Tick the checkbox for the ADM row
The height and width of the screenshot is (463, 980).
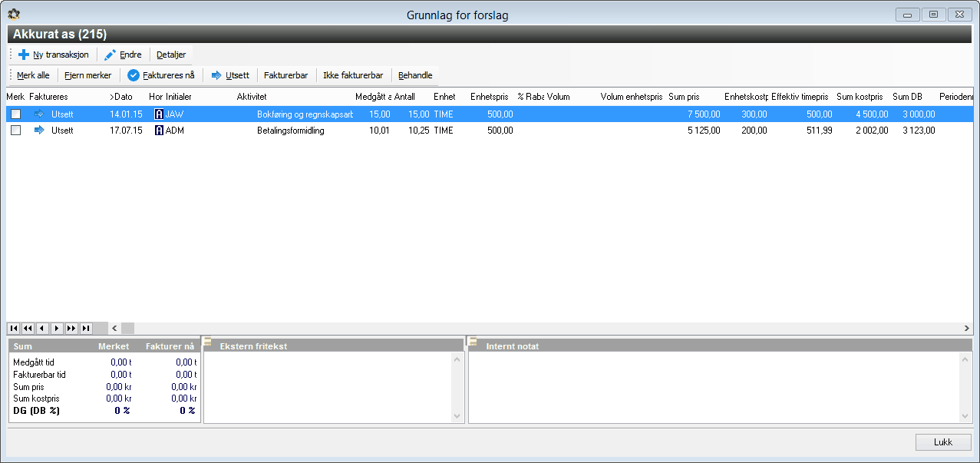(15, 131)
